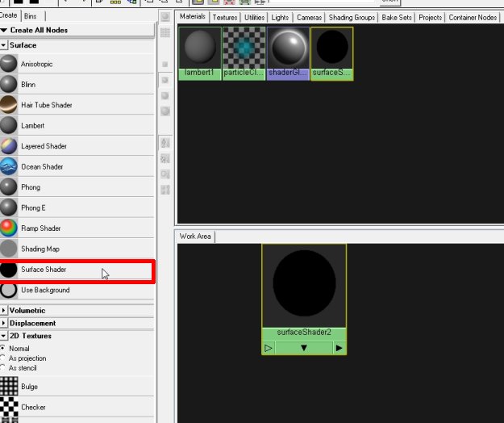Sort bin swatches by time
The width and height of the screenshot is (504, 423).
(165, 174)
